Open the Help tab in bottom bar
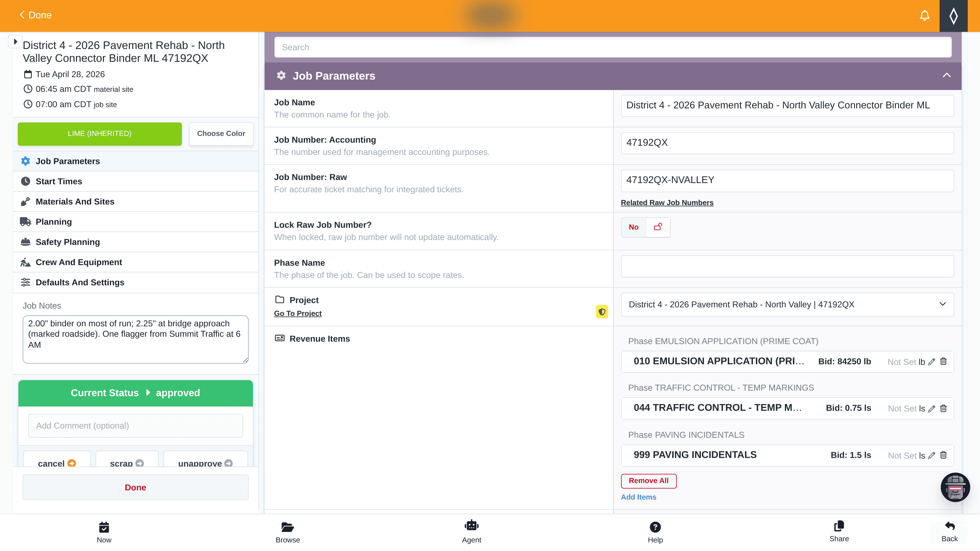 [655, 532]
